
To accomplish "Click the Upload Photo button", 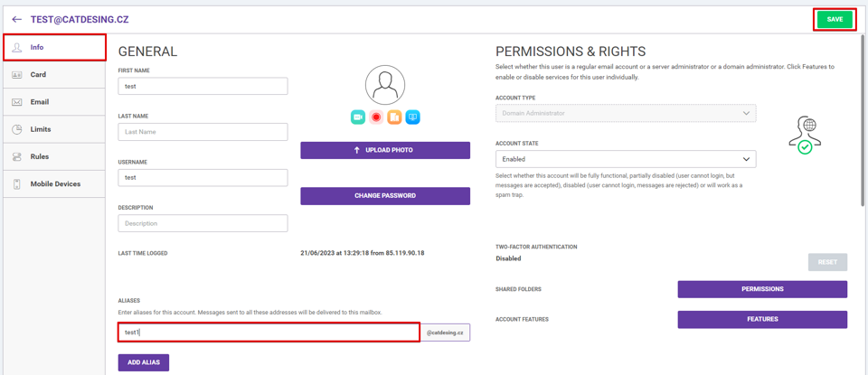I will click(x=385, y=150).
